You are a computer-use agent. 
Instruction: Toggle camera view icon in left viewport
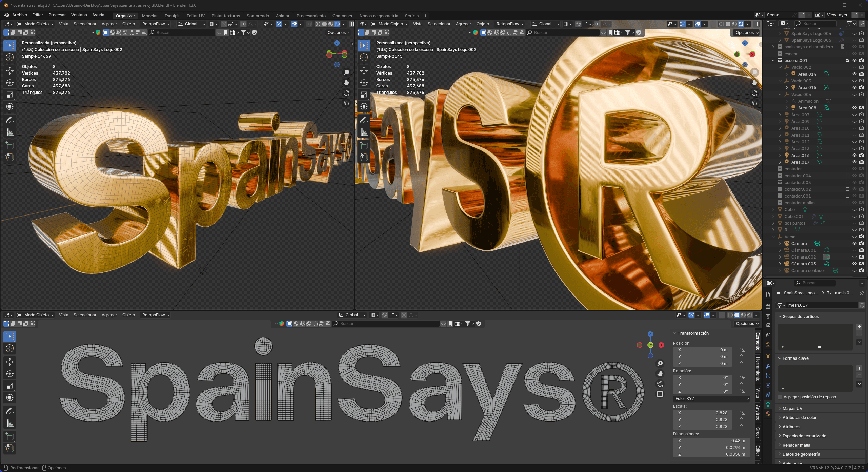[x=346, y=93]
